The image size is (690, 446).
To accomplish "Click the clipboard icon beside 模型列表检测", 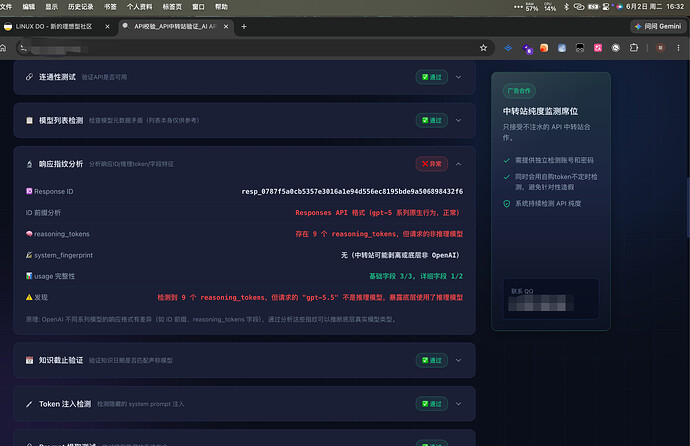I will pyautogui.click(x=29, y=121).
